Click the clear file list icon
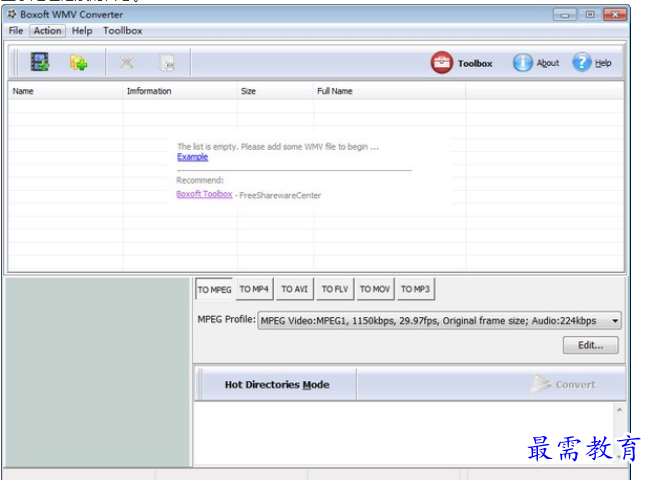This screenshot has width=649, height=480. point(168,63)
